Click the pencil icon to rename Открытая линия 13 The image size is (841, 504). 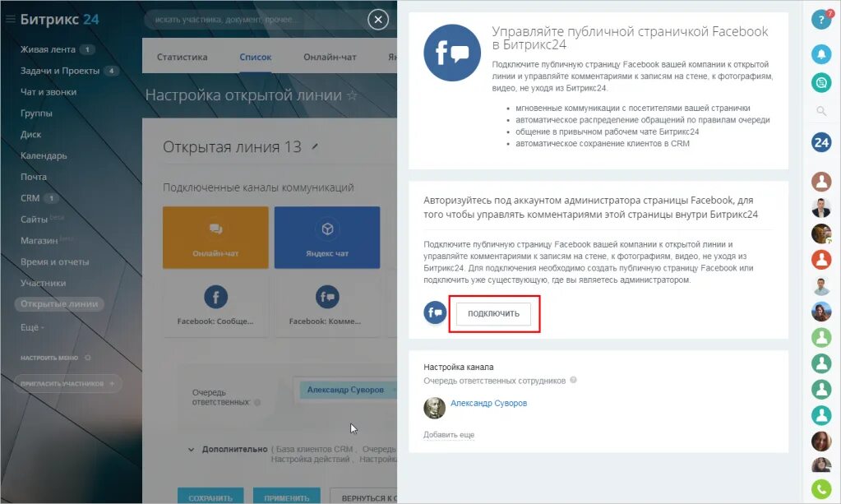pos(315,146)
